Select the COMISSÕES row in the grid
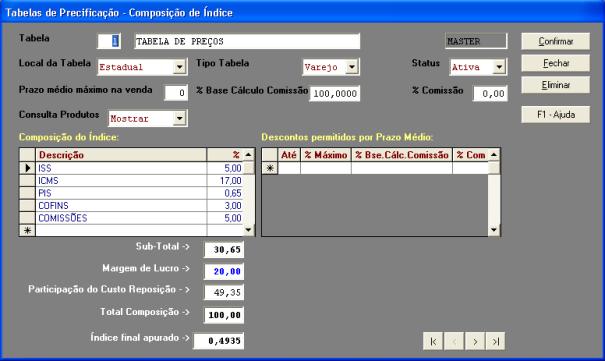Screen dimensions: 605x361 coord(137,218)
